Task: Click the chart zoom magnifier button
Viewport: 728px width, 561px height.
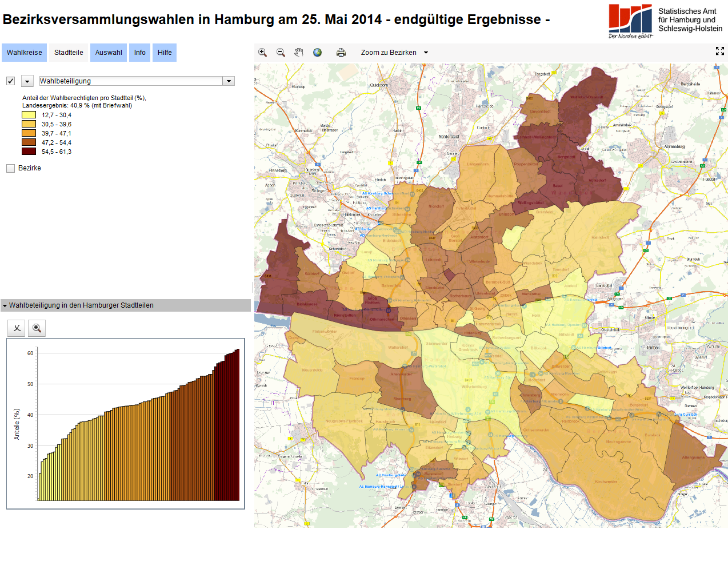Action: (x=37, y=328)
